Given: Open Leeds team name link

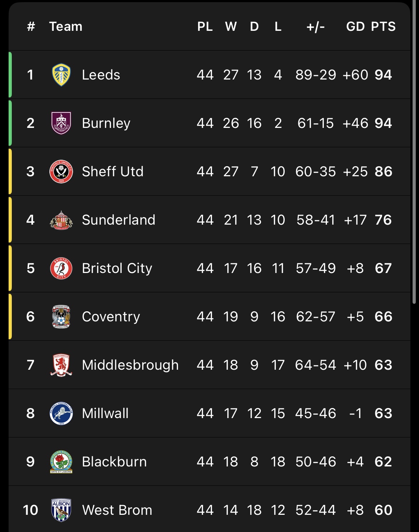Looking at the screenshot, I should 101,75.
